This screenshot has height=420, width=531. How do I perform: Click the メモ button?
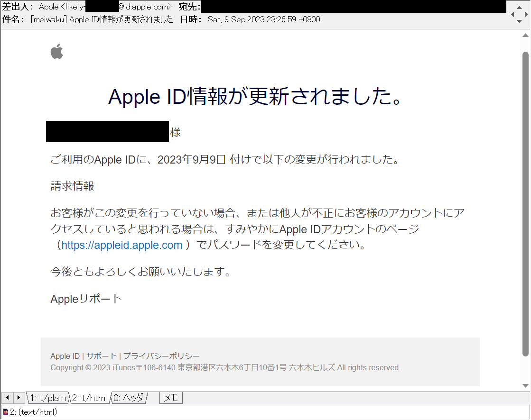coord(171,398)
